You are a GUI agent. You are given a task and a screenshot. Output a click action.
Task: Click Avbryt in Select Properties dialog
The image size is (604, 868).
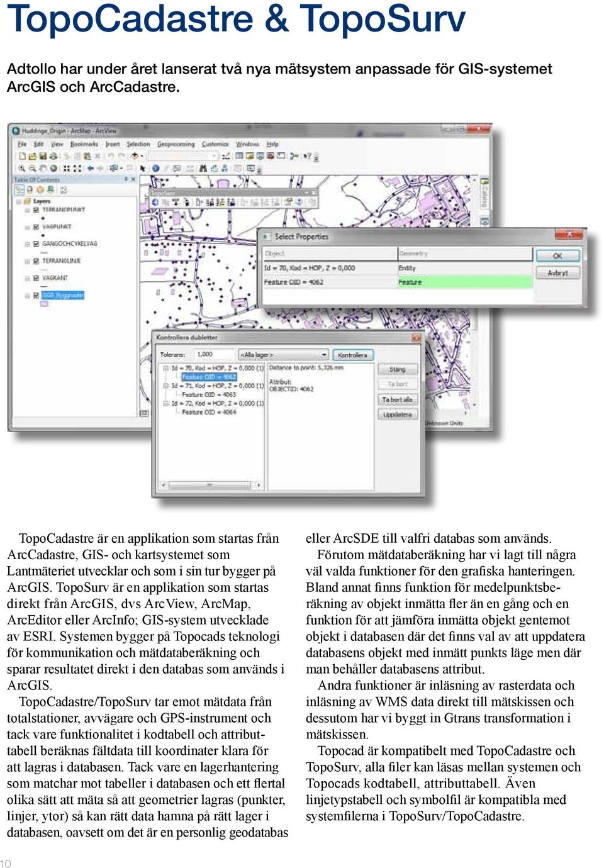click(557, 273)
